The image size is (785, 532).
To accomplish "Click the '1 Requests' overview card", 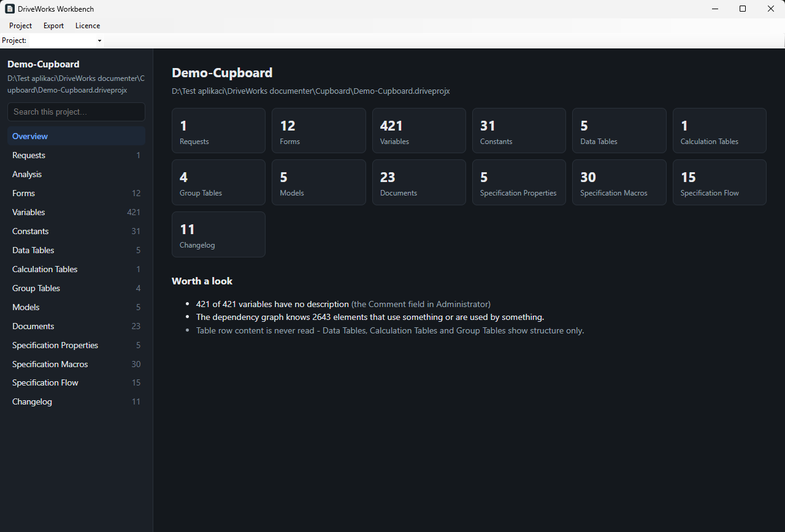I will point(218,131).
